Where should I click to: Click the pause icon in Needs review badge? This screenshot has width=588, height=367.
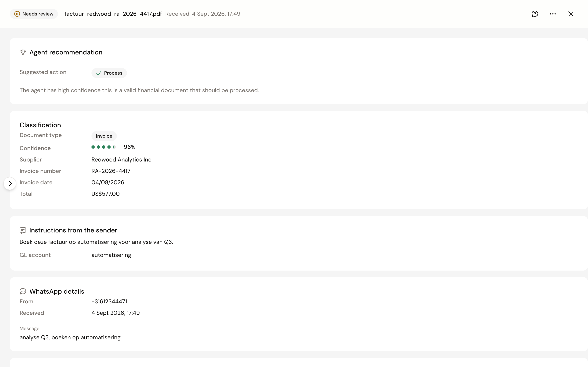point(17,14)
